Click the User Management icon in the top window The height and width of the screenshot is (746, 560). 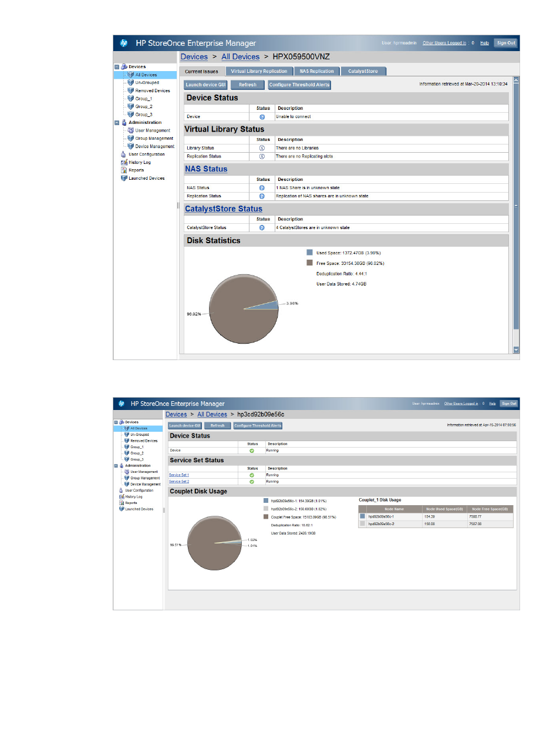131,130
